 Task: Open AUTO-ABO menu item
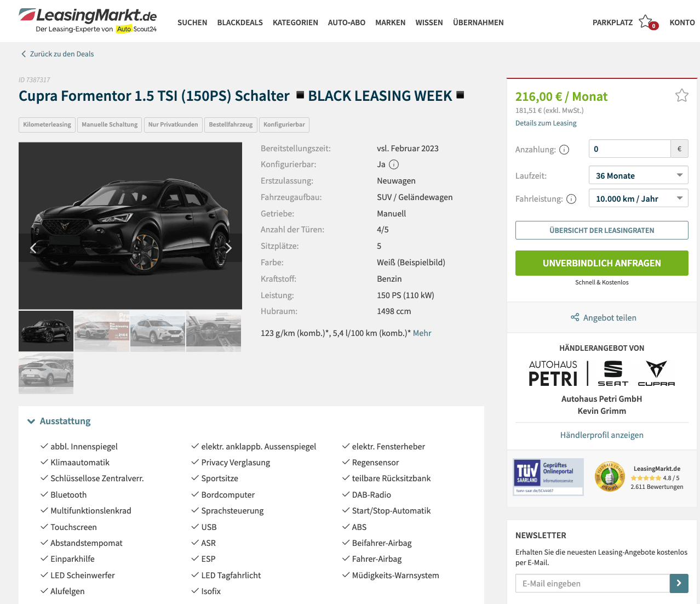point(347,22)
